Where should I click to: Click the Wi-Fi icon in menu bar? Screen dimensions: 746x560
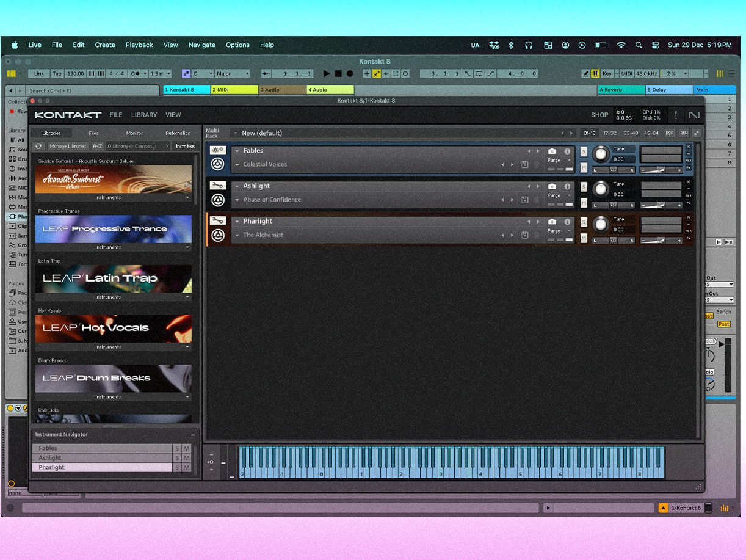click(x=621, y=45)
